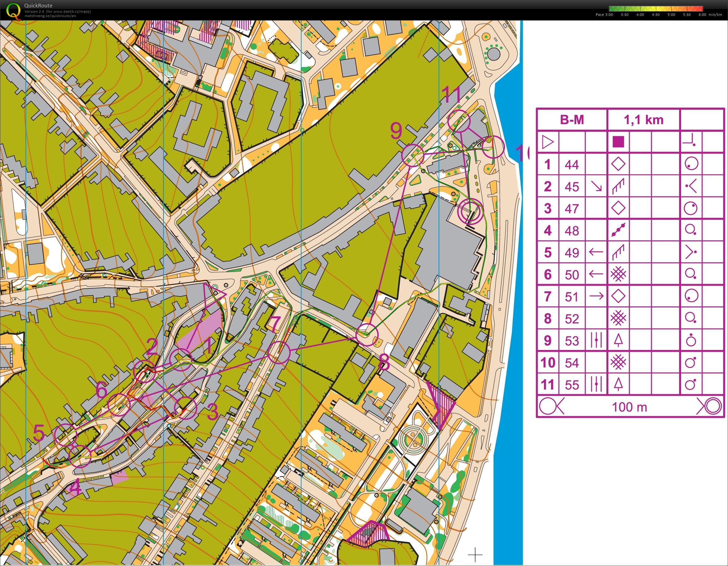
Task: Click control circle 5 on the map
Action: (x=66, y=435)
